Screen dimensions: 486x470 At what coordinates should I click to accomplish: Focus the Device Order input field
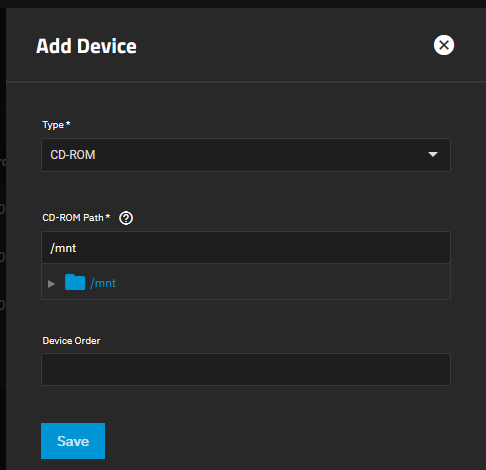[x=246, y=369]
